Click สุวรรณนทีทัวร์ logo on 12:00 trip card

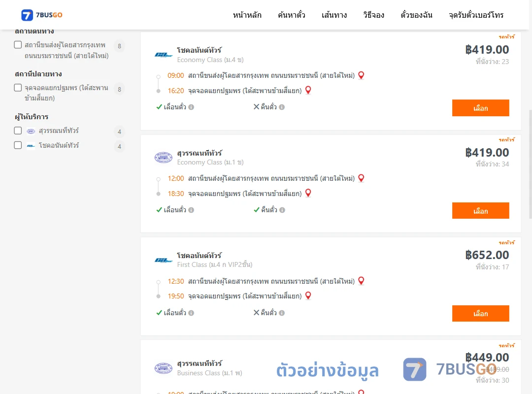164,158
